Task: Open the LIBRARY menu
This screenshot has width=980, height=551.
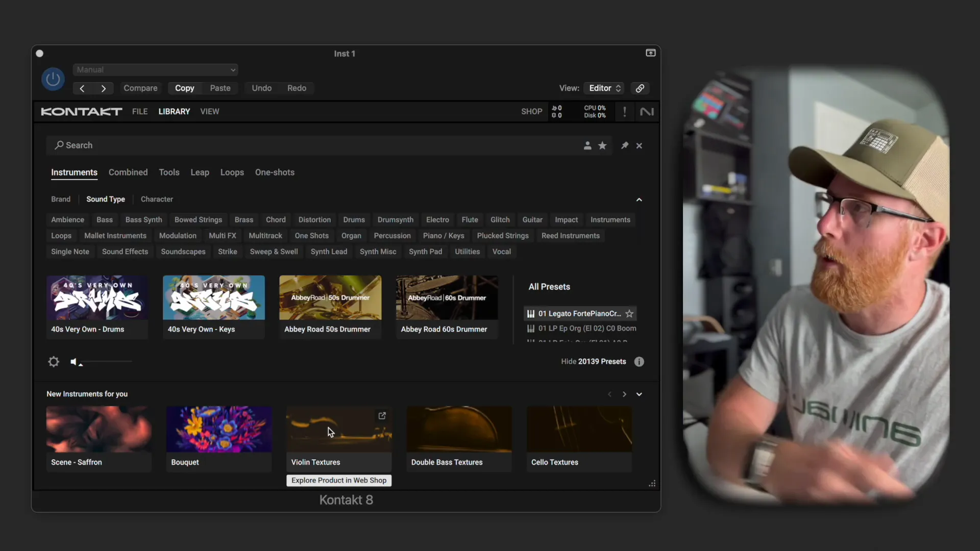Action: click(x=174, y=112)
